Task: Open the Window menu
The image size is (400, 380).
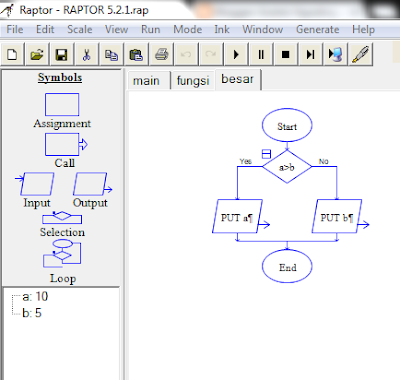Action: (263, 29)
